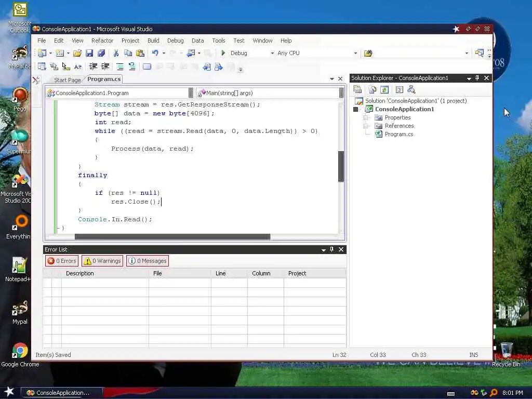Click the Display Quick Info icon
This screenshot has height=399, width=532.
pos(66,66)
